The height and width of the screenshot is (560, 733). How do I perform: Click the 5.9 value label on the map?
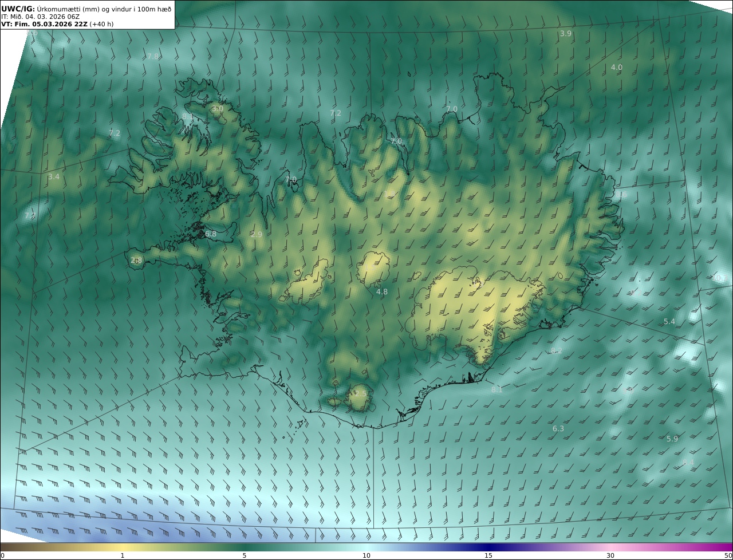672,439
